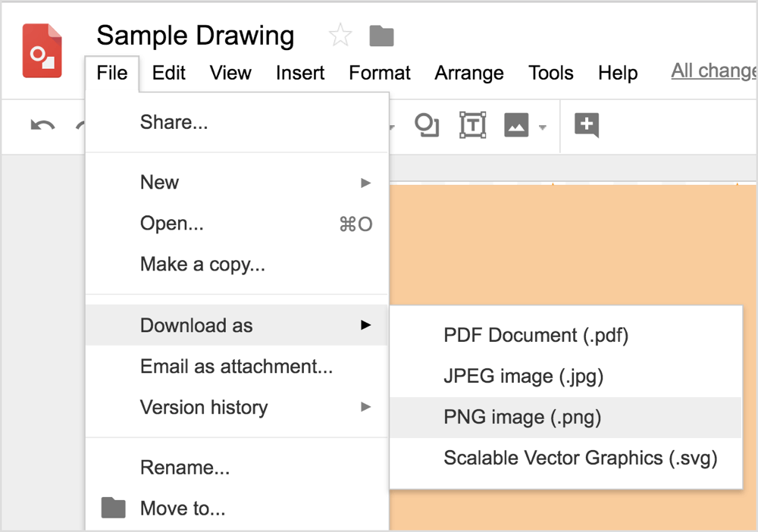The width and height of the screenshot is (758, 532).
Task: Click the Insert image icon
Action: coord(516,125)
